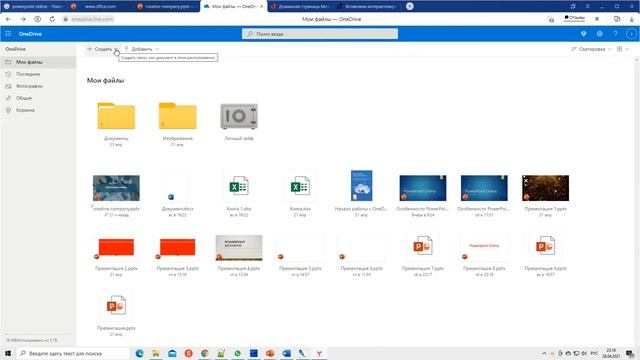Click the help question mark icon
This screenshot has width=640, height=360.
[x=615, y=34]
